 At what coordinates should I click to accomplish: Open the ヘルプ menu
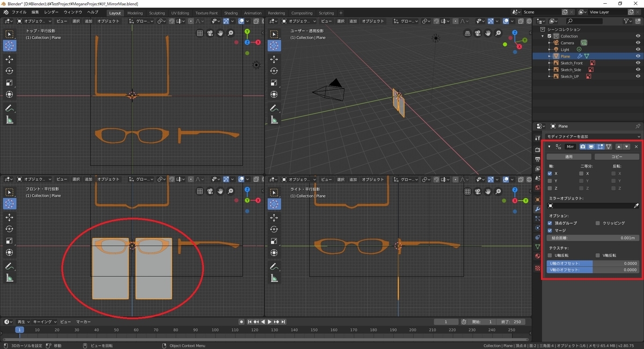(93, 12)
